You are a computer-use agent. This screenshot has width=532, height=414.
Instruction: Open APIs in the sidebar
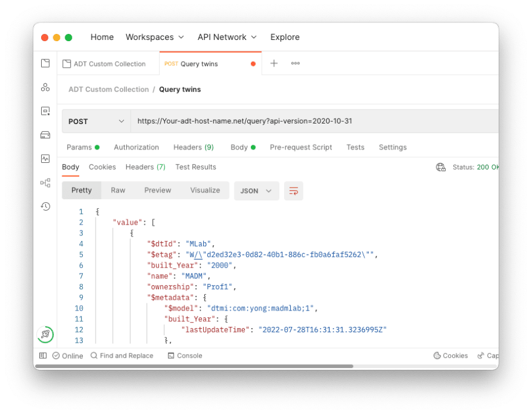[45, 87]
